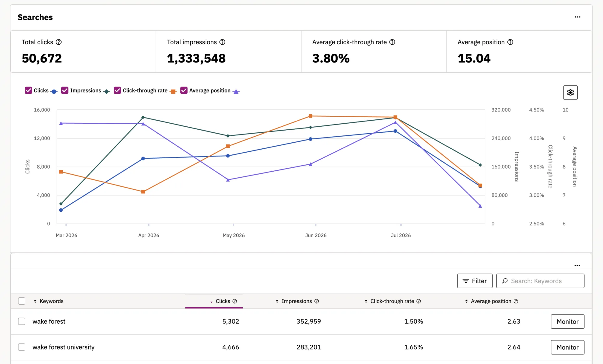
Task: Click the Apr 2026 green impressions data point
Action: (x=143, y=117)
